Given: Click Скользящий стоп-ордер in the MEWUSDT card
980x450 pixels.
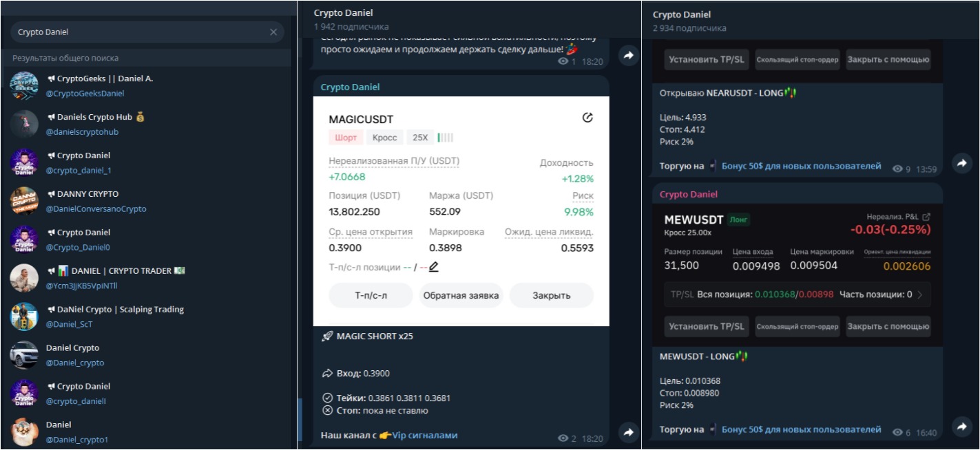Looking at the screenshot, I should (x=797, y=326).
